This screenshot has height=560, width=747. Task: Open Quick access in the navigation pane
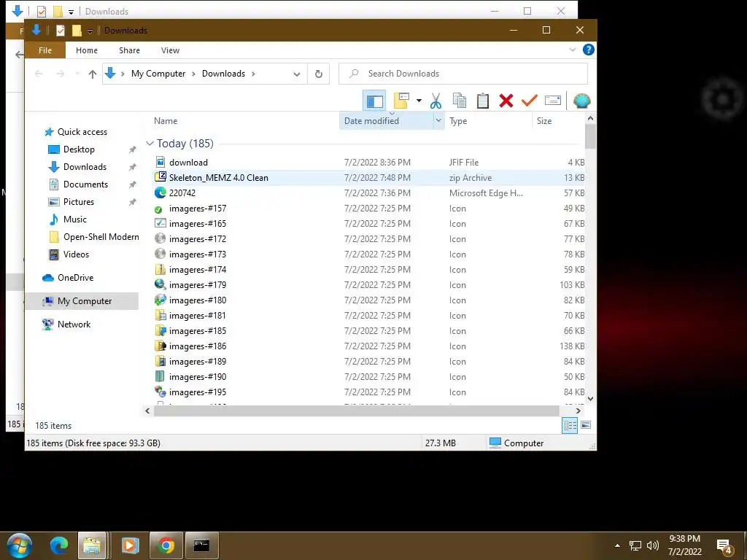coord(82,132)
